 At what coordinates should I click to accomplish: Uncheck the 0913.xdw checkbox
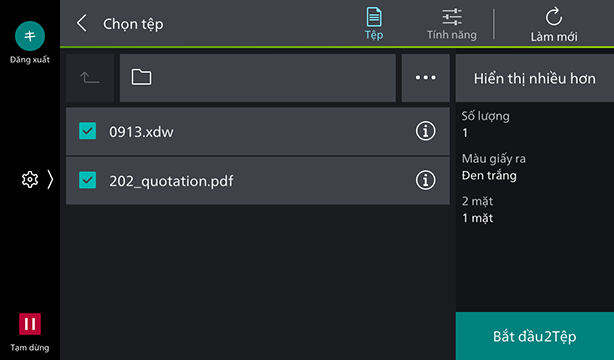pos(87,131)
